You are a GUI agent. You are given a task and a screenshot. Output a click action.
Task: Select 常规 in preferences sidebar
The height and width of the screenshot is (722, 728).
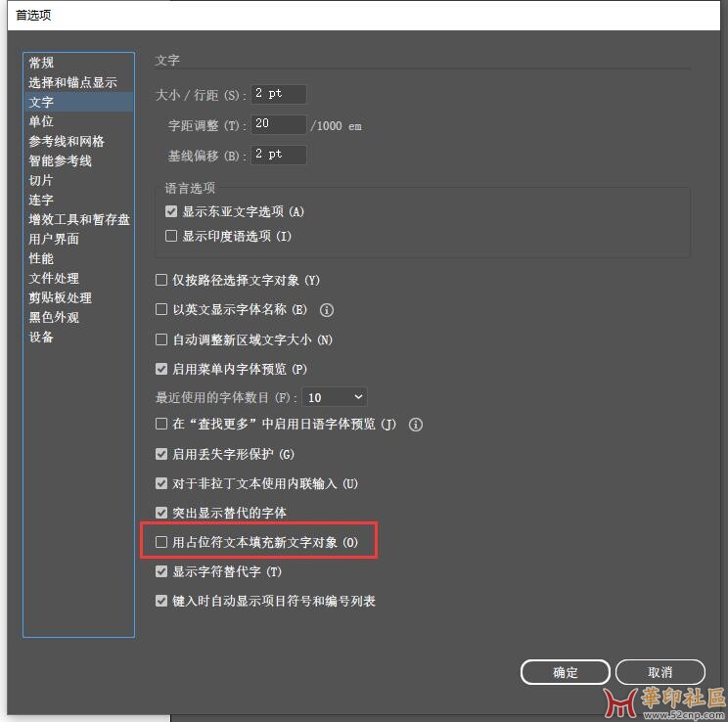(x=42, y=63)
